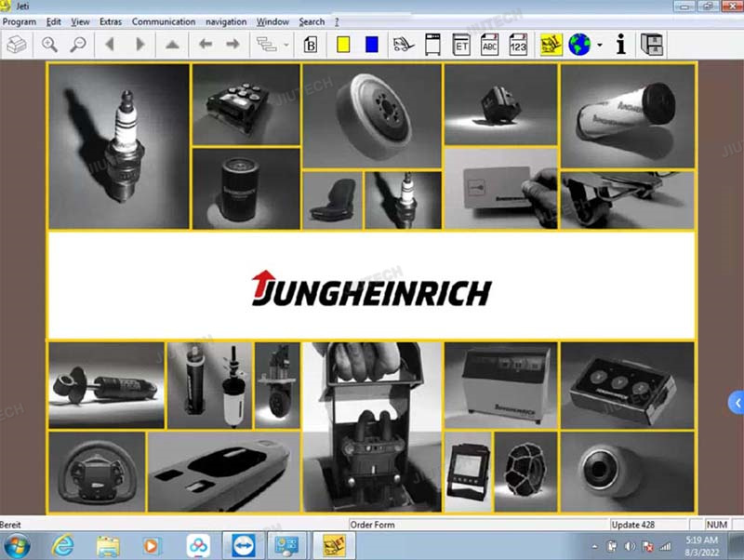
Task: Click the zoom in magnifier icon
Action: tap(49, 44)
